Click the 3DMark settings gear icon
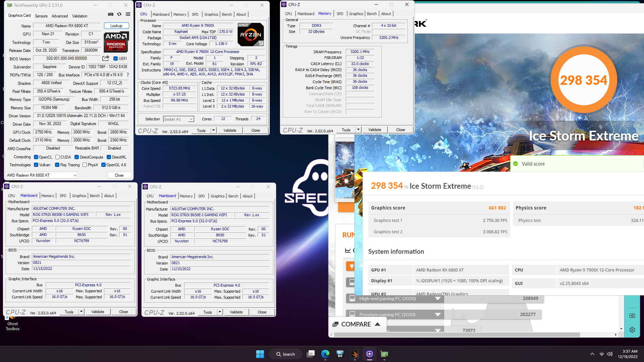The height and width of the screenshot is (362, 644). tap(632, 330)
